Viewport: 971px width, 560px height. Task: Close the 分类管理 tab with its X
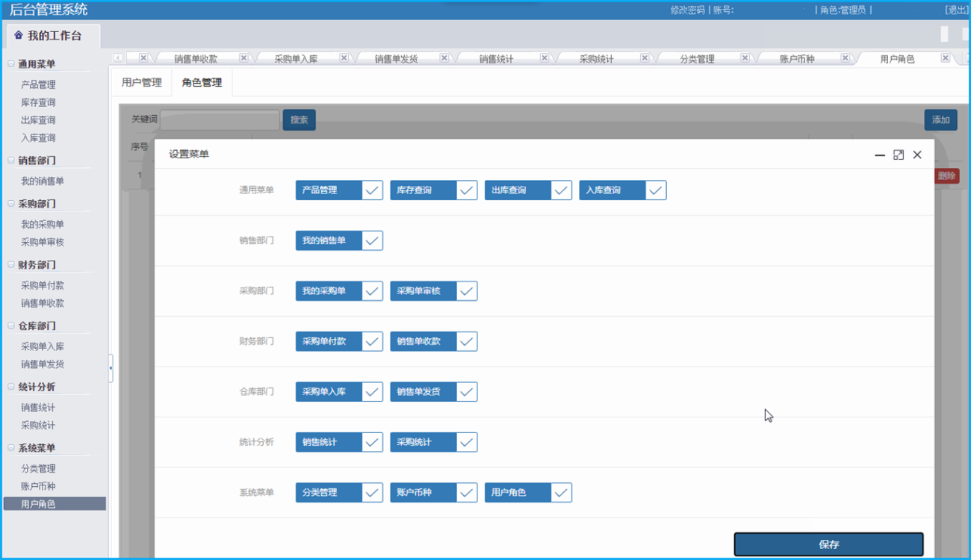point(745,58)
